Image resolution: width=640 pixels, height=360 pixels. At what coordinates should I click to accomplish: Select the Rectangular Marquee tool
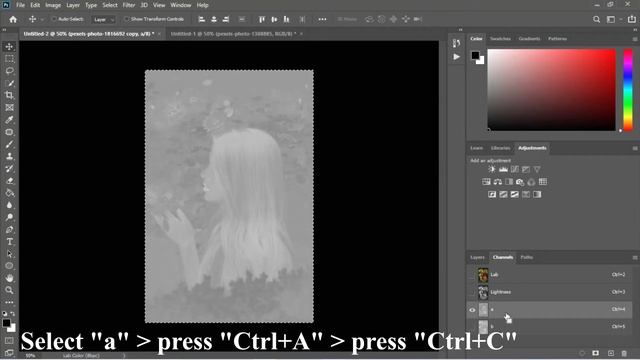(x=9, y=59)
